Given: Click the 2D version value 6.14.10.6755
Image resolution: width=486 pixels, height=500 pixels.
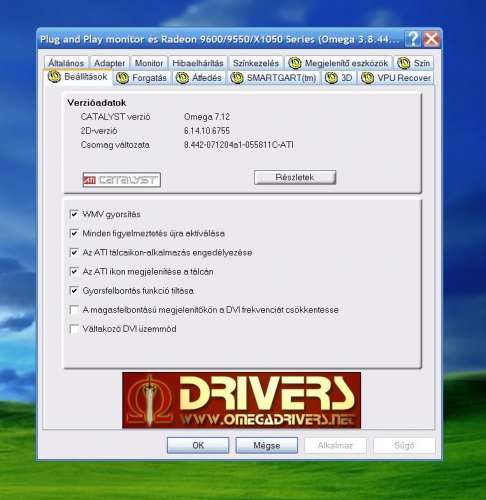Looking at the screenshot, I should tap(207, 131).
